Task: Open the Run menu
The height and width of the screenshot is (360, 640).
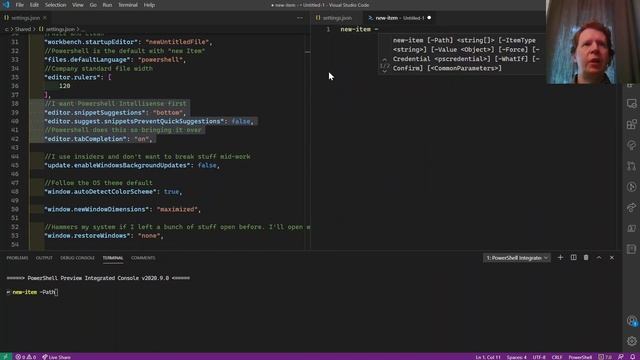Action: 107,5
